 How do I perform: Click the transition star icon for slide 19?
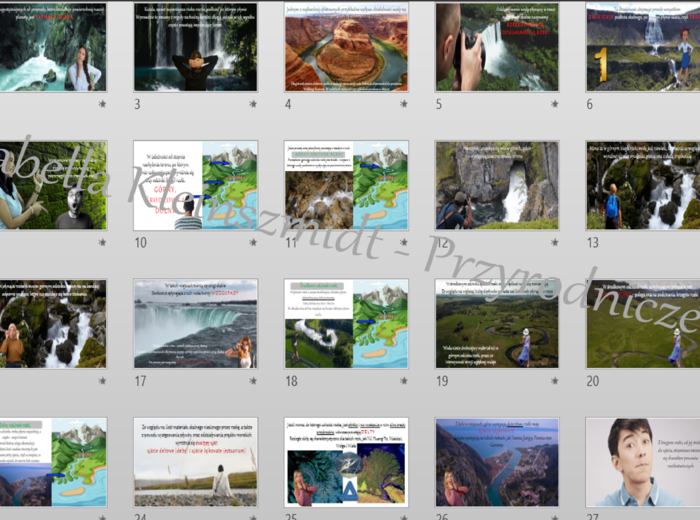(x=554, y=381)
